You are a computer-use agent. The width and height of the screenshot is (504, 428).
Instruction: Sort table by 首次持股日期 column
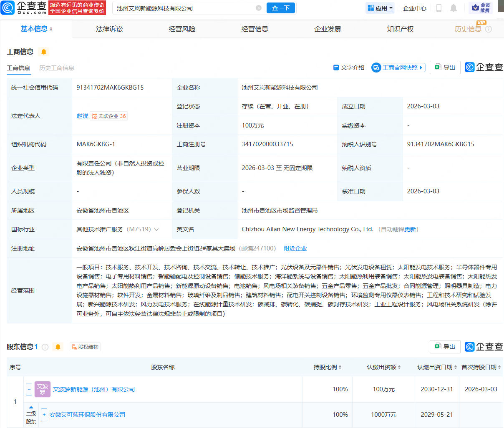point(481,367)
